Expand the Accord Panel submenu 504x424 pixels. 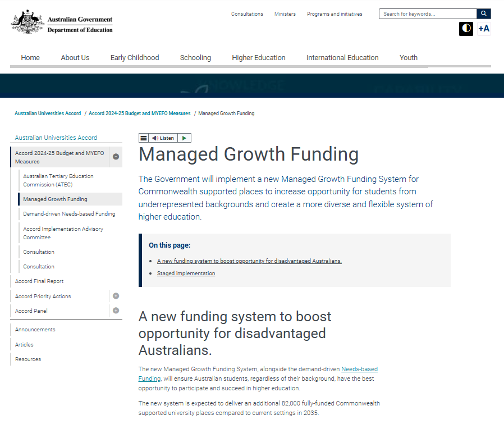tap(116, 311)
